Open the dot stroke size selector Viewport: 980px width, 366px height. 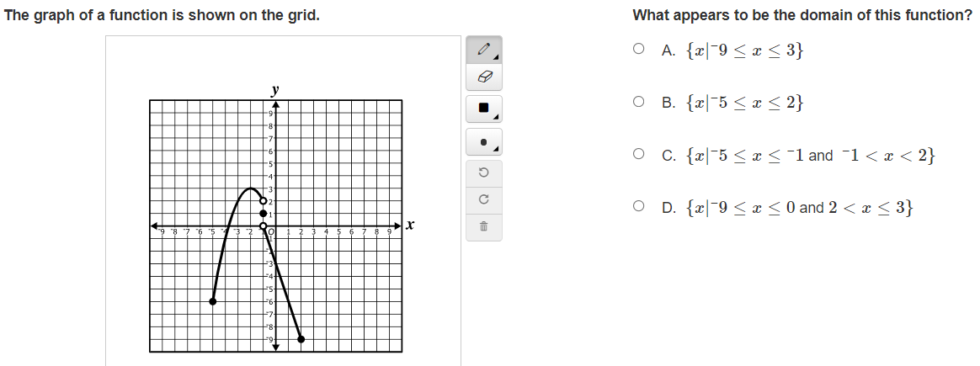(x=483, y=141)
